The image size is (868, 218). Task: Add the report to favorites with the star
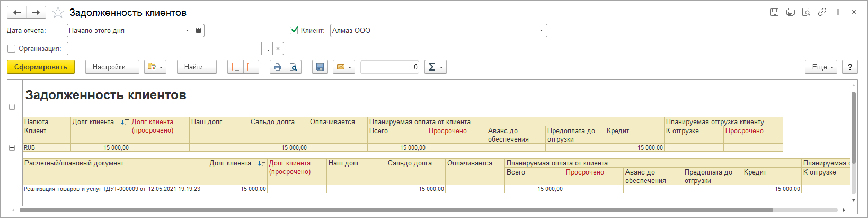[x=58, y=12]
